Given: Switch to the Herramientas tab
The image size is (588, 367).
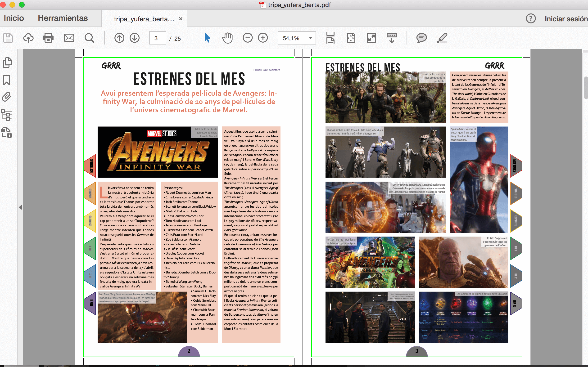Looking at the screenshot, I should point(63,18).
